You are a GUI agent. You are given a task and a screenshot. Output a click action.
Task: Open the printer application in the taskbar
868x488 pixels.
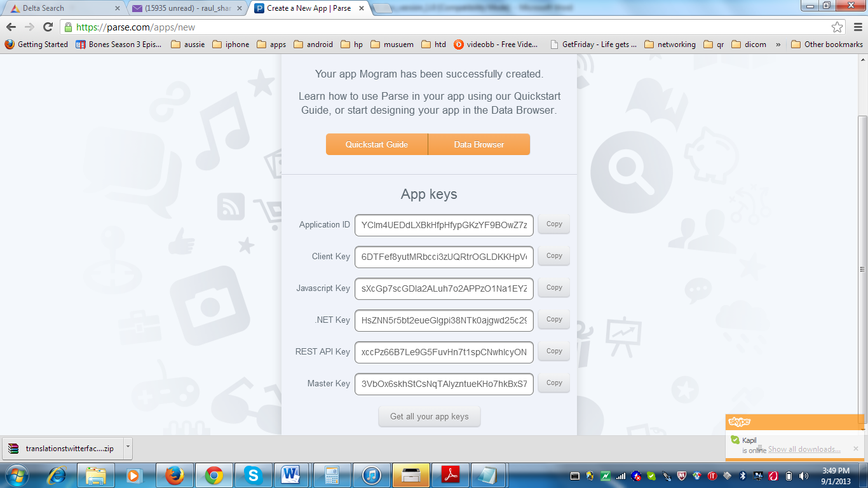tap(410, 475)
